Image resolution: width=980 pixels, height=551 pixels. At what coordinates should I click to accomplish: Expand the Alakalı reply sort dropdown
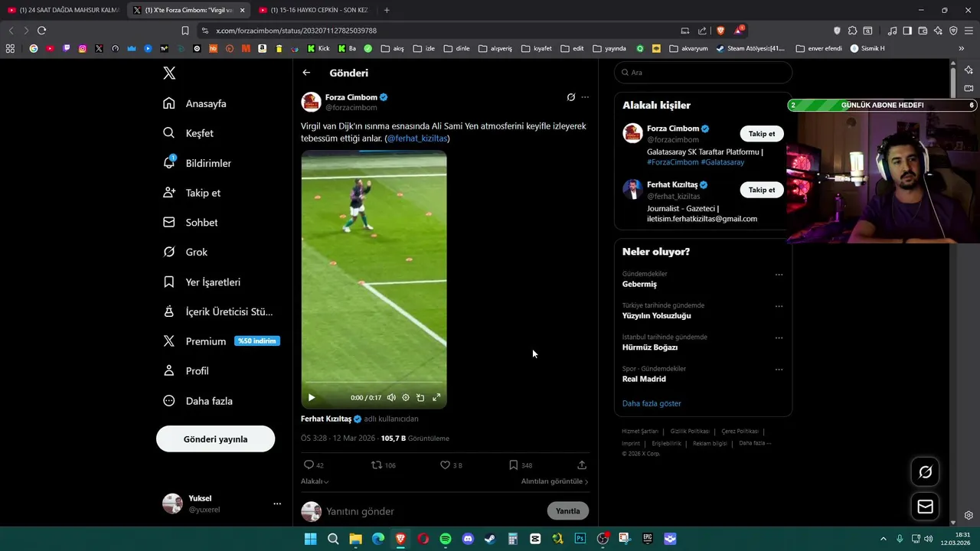[x=315, y=481]
